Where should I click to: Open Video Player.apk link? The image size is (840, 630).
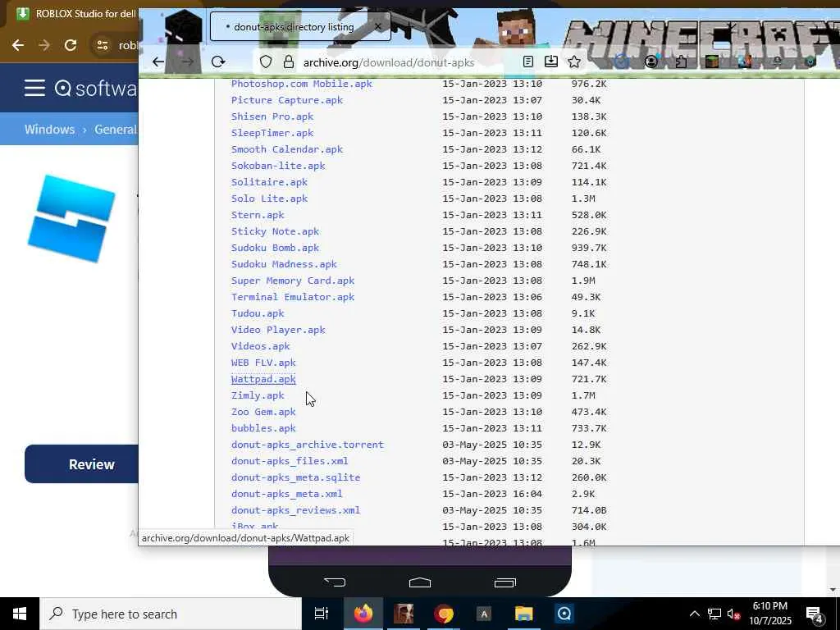tap(278, 330)
